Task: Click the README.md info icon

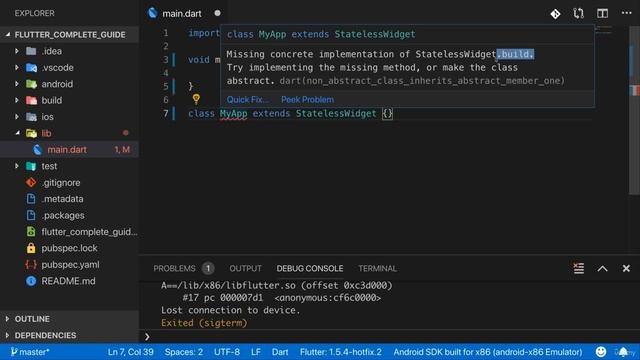Action: coord(31,281)
